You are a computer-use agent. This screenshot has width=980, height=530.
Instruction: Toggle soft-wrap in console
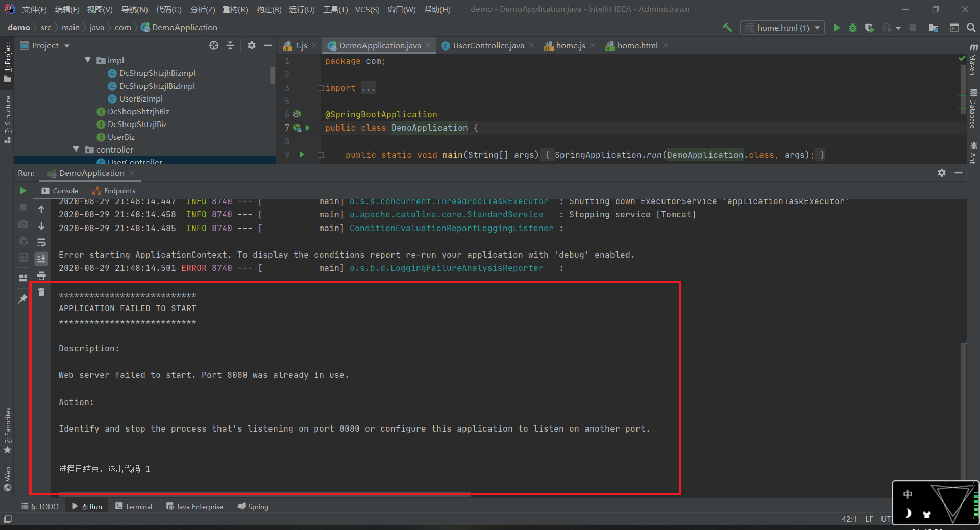(41, 242)
